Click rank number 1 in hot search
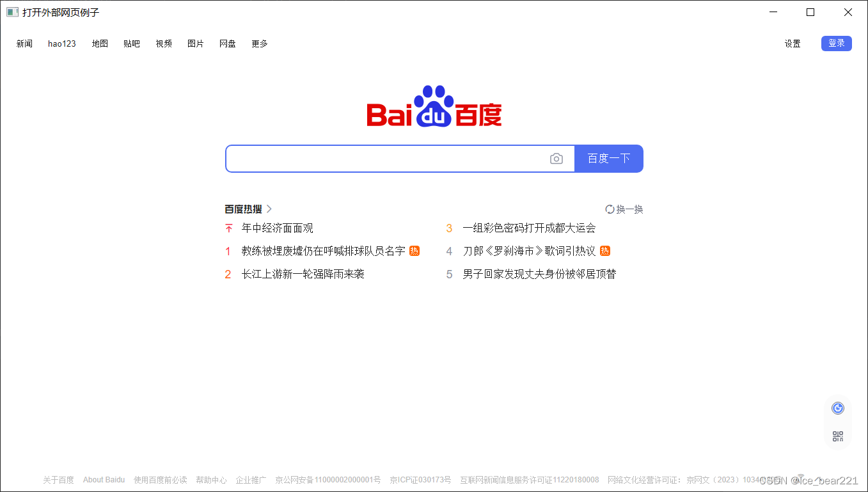The height and width of the screenshot is (492, 868). coord(228,251)
